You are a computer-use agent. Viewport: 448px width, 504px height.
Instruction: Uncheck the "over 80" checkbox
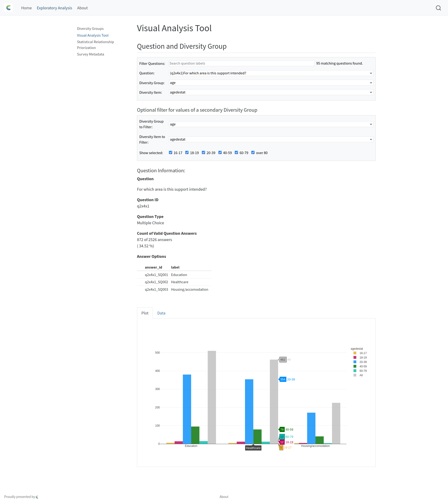(253, 152)
